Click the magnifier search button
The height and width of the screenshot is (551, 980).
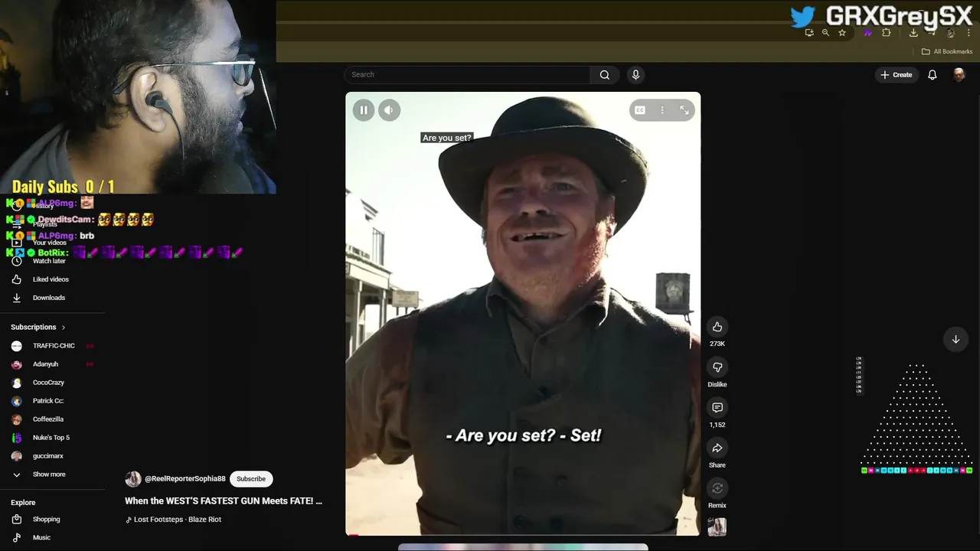pos(605,74)
